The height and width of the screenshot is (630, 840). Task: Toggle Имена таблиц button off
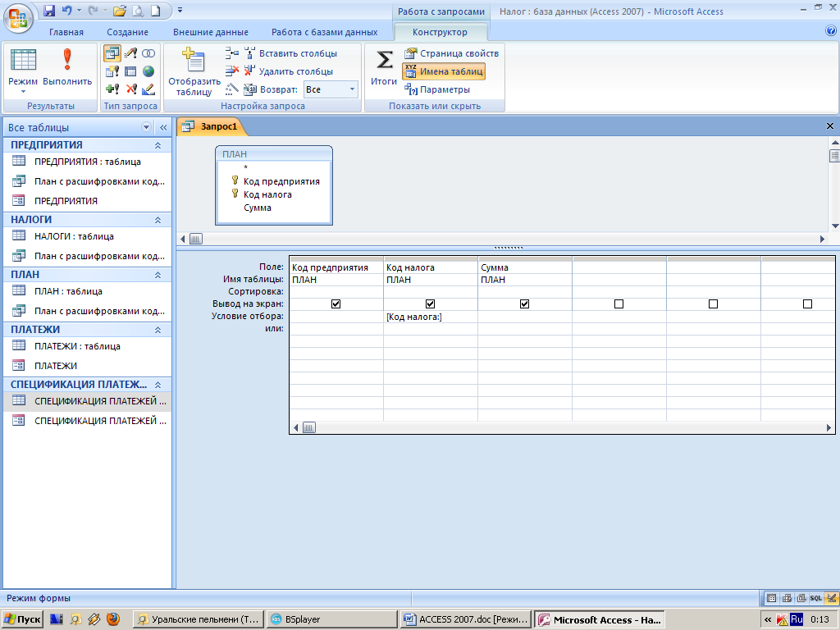coord(444,71)
